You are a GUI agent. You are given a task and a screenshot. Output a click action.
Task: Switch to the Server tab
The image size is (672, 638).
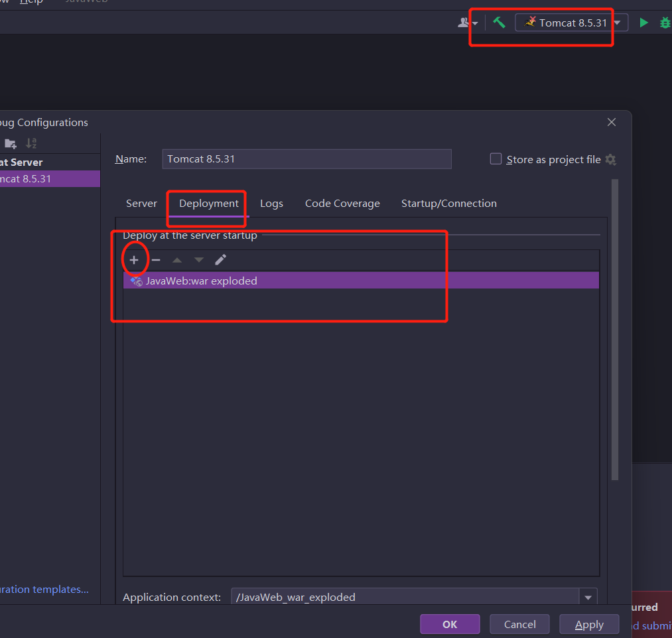pyautogui.click(x=141, y=204)
